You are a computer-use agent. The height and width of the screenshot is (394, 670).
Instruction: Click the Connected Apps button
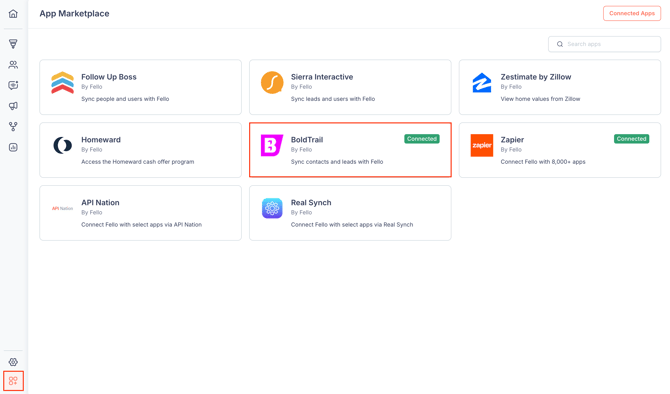[632, 13]
